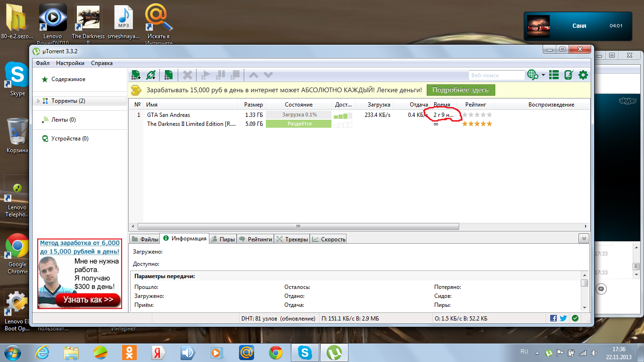The height and width of the screenshot is (362, 644).
Task: Expand the Торренты (2) tree arrow
Action: click(38, 101)
